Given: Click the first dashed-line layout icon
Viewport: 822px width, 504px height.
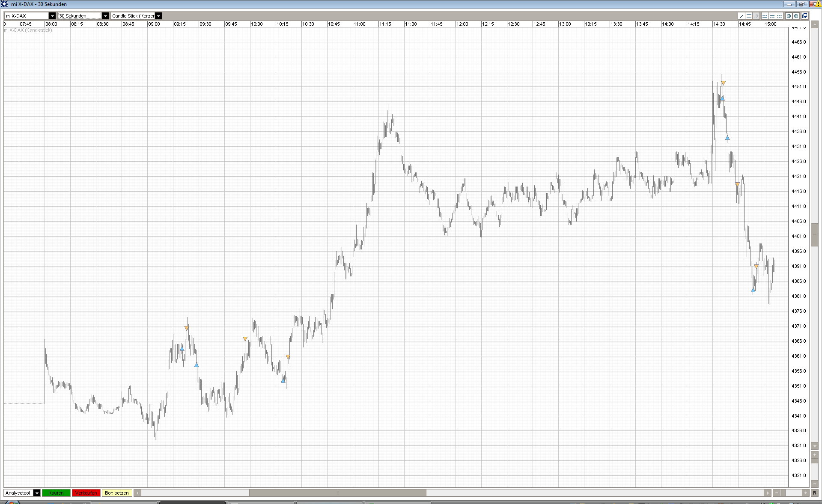Looking at the screenshot, I should (765, 16).
